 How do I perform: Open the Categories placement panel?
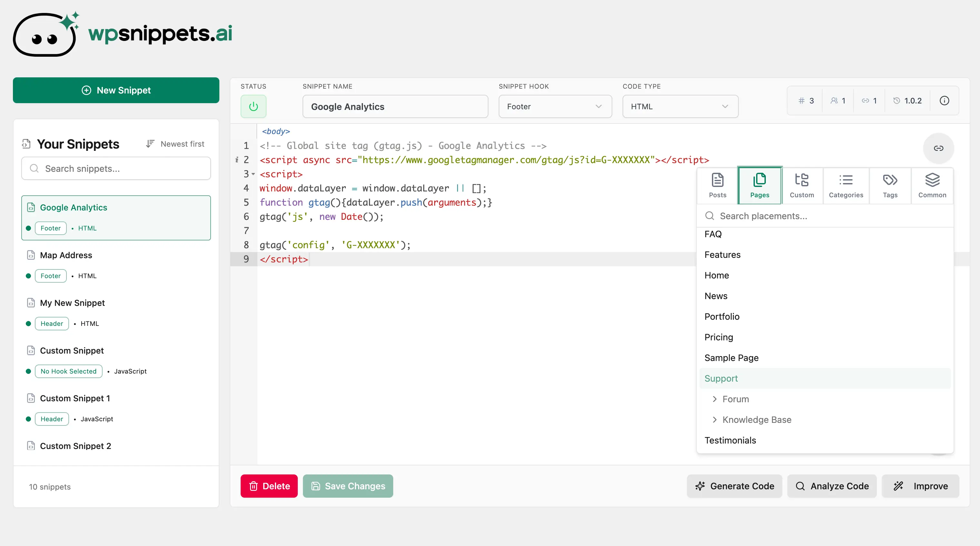pos(846,185)
